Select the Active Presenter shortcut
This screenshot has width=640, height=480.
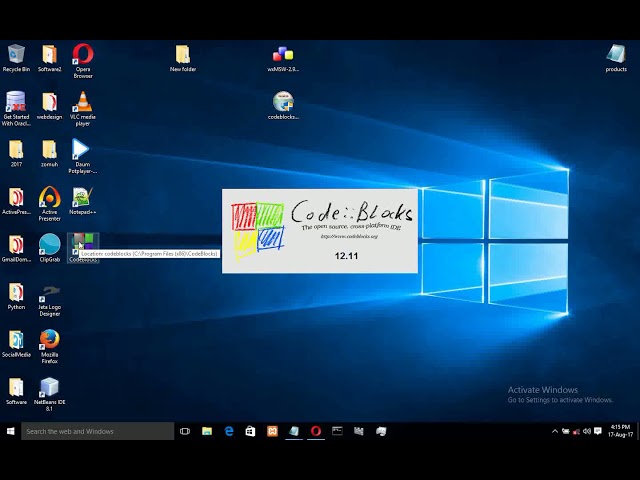(x=49, y=204)
